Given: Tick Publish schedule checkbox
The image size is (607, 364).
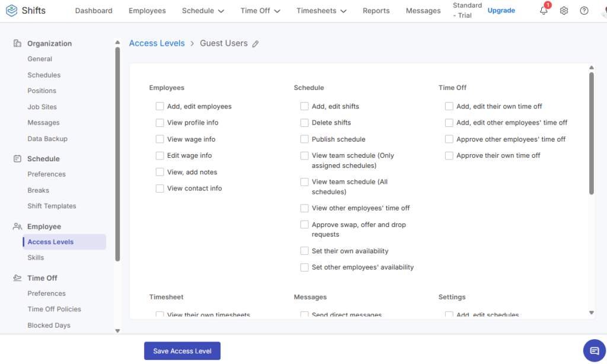Looking at the screenshot, I should point(304,139).
